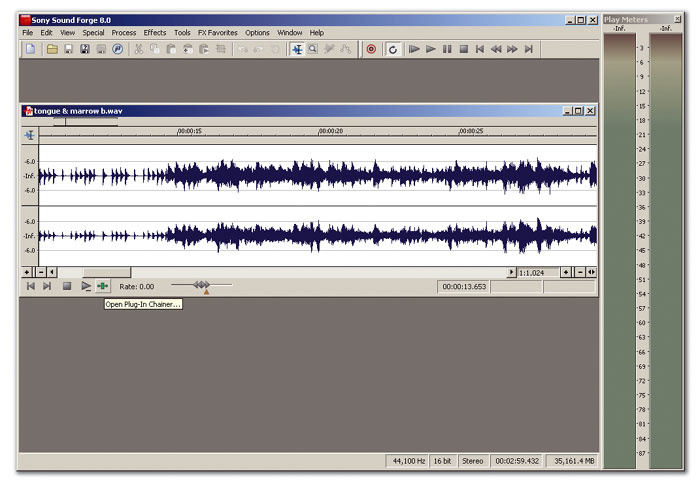Toggle the Edit tool in the toolbar
The width and height of the screenshot is (700, 489).
297,49
